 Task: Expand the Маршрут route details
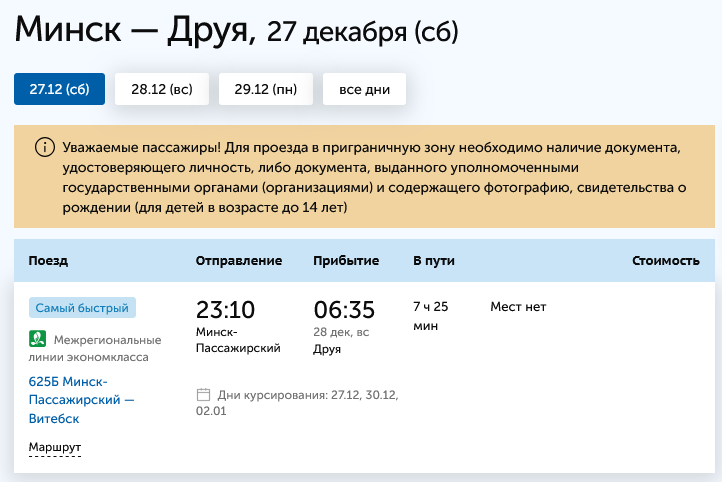[x=54, y=446]
